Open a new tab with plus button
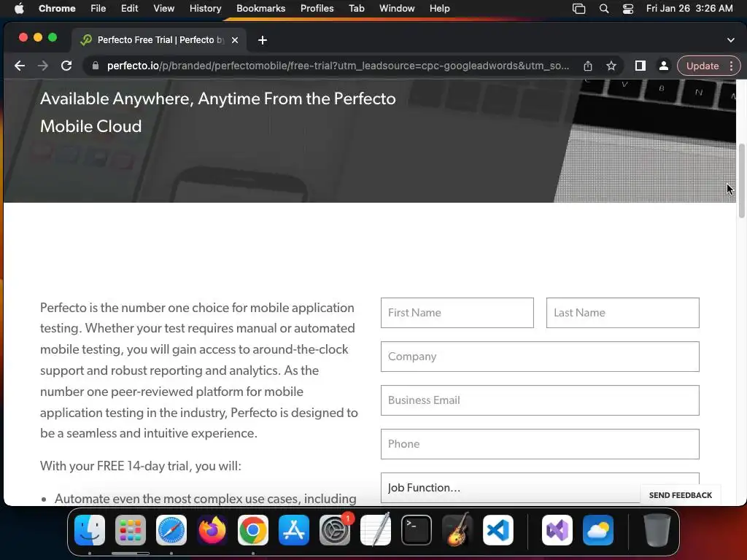Screen dimensions: 747x560 [263, 40]
